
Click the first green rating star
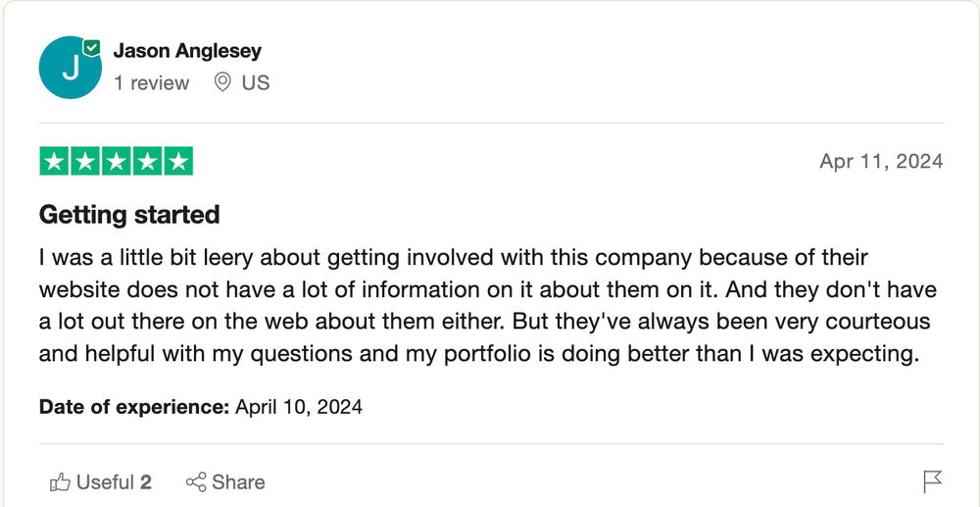click(54, 162)
